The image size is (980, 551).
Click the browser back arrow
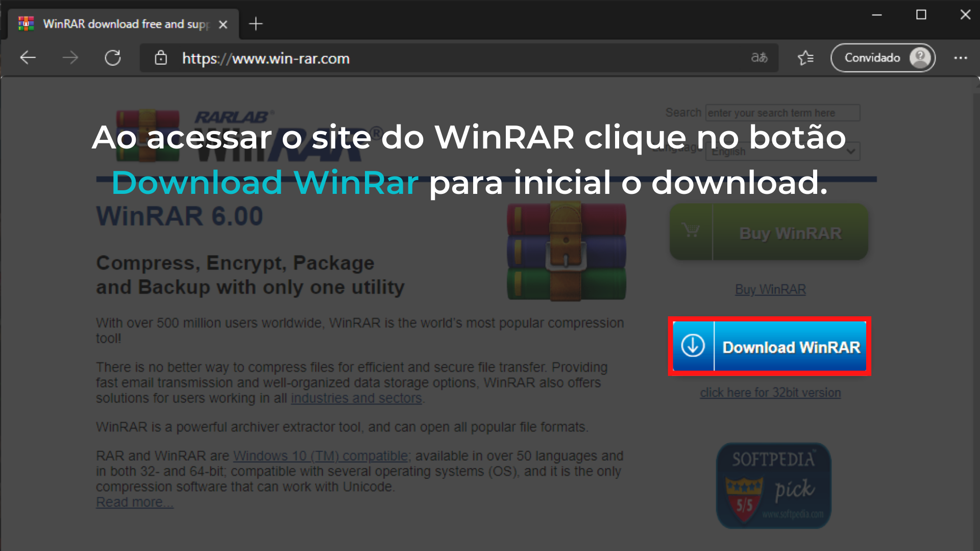coord(28,58)
